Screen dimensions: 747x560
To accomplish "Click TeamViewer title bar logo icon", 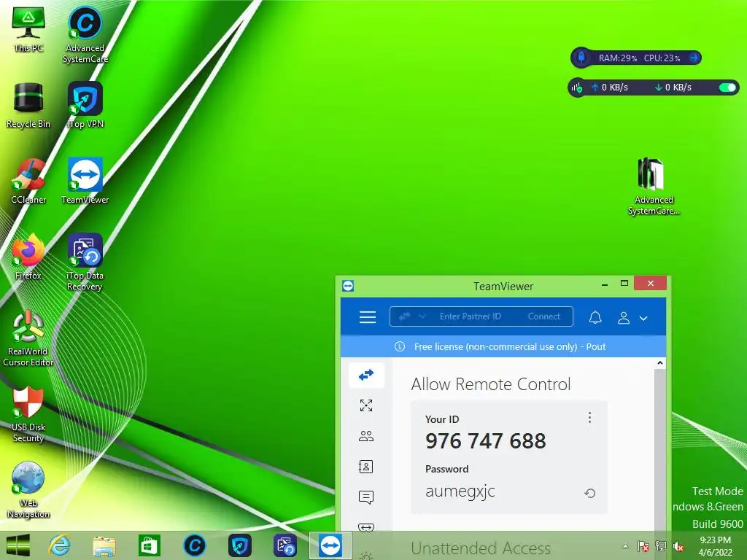I will (348, 286).
